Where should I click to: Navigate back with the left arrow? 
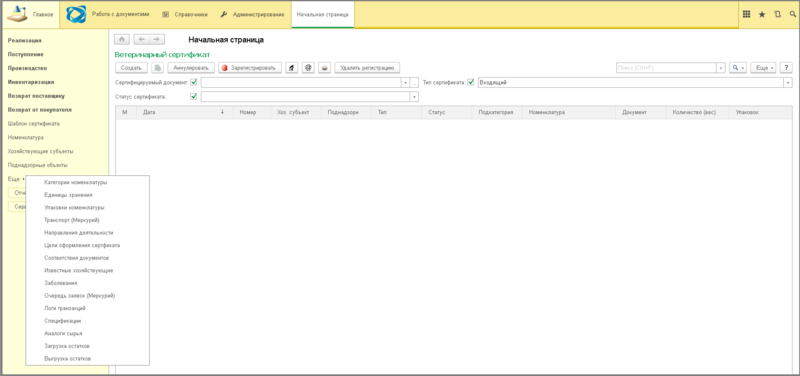click(141, 39)
